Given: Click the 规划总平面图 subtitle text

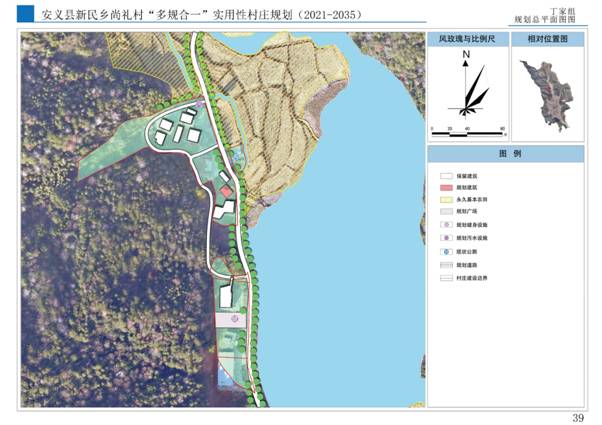Looking at the screenshot, I should tap(545, 20).
